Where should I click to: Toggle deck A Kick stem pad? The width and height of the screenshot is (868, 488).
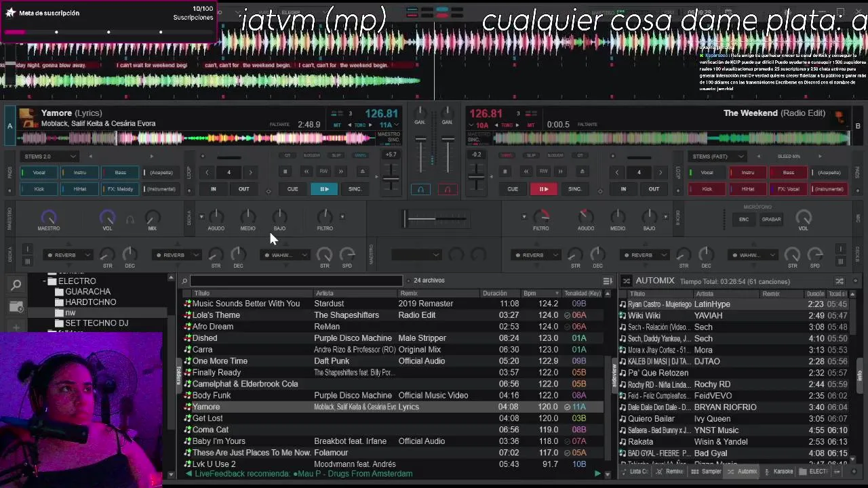pyautogui.click(x=39, y=189)
